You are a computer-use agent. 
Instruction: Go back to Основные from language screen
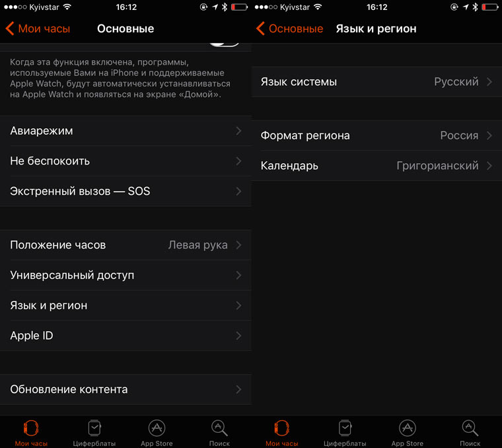pyautogui.click(x=289, y=28)
